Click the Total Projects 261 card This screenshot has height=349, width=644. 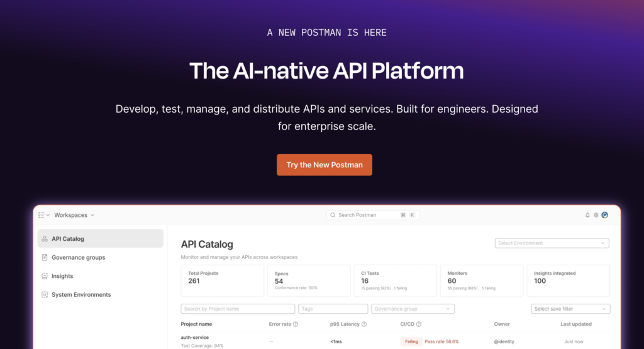[x=222, y=280]
